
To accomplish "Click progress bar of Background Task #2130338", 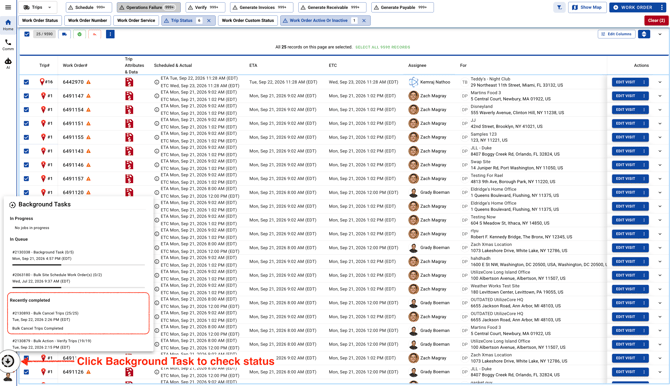I will [78, 265].
